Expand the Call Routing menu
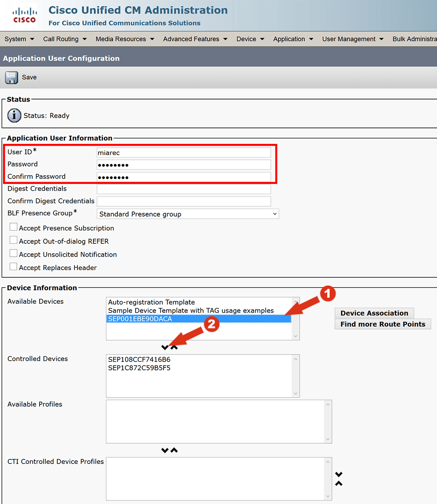The image size is (437, 504). pos(65,39)
